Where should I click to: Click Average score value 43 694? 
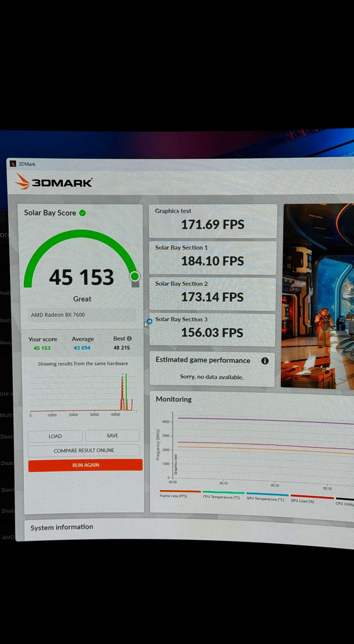(82, 348)
